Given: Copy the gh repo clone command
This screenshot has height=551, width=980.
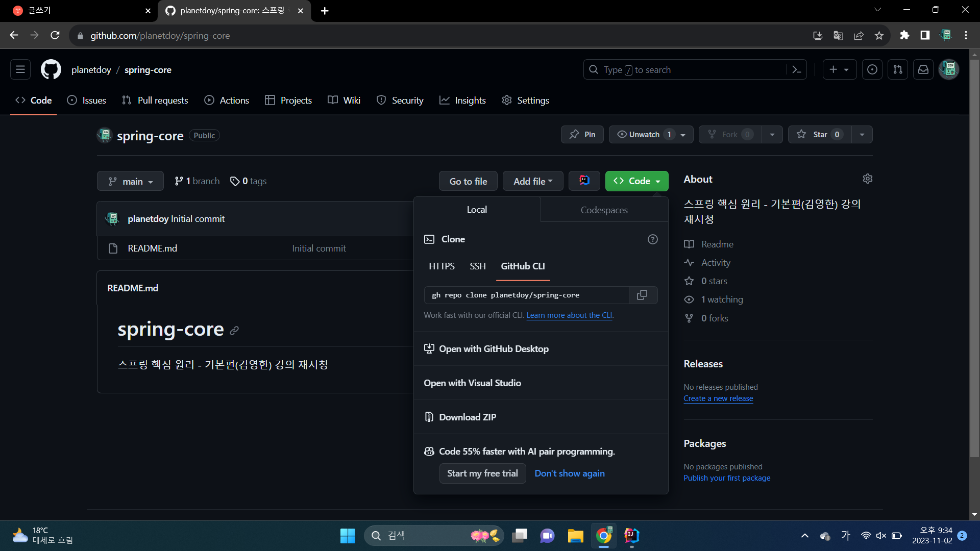Looking at the screenshot, I should pos(643,295).
